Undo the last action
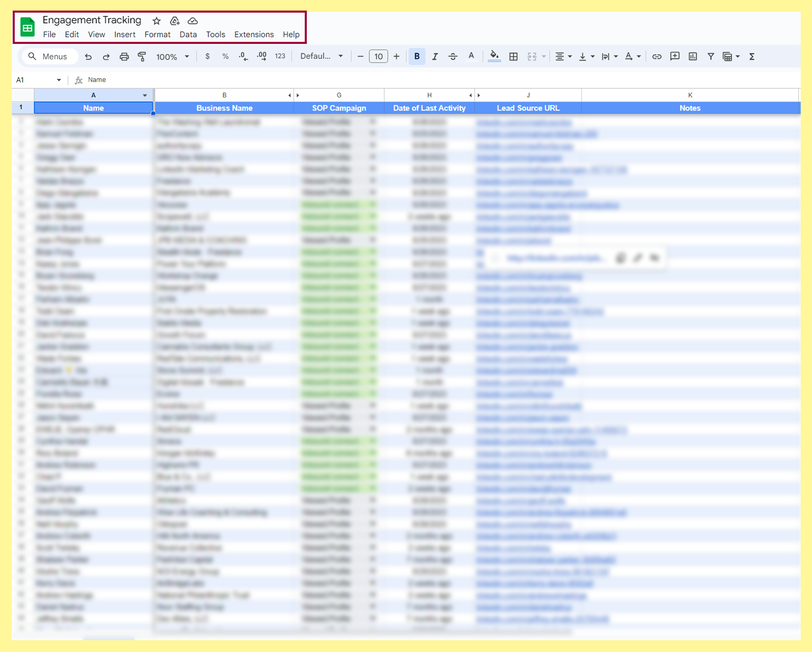The height and width of the screenshot is (652, 812). point(88,57)
